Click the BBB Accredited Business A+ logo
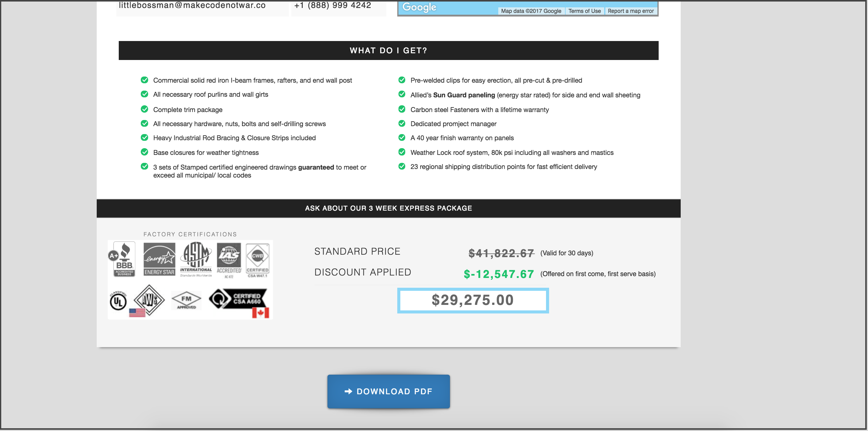Screen dimensions: 868x431 pyautogui.click(x=123, y=259)
